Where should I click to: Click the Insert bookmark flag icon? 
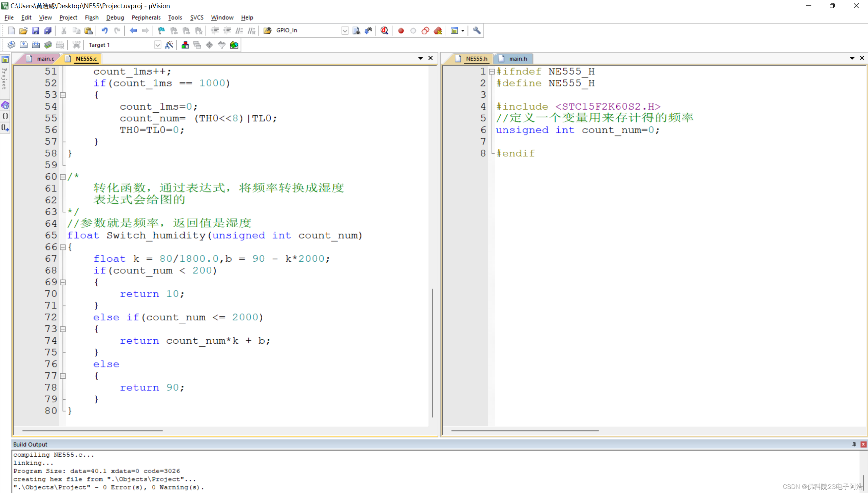(x=161, y=31)
